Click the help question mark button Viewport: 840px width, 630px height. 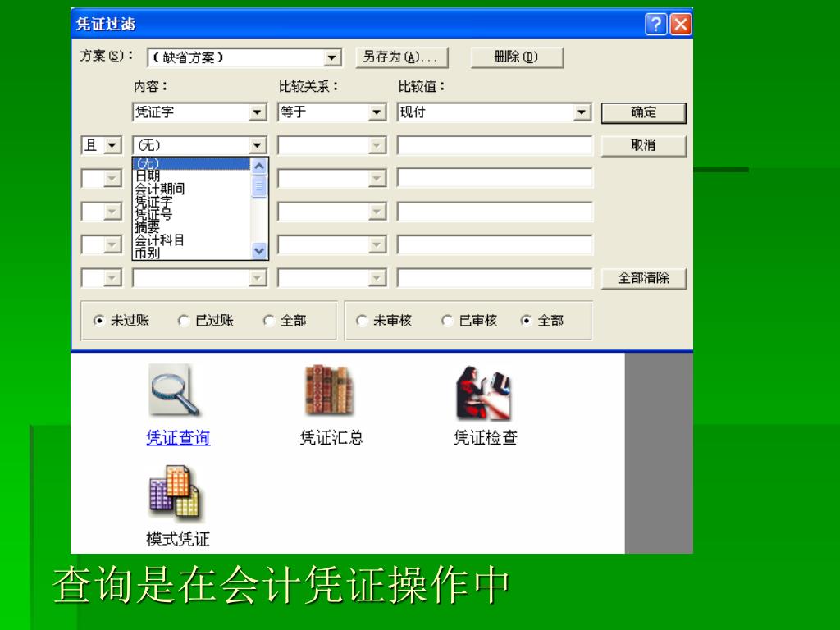click(x=655, y=24)
